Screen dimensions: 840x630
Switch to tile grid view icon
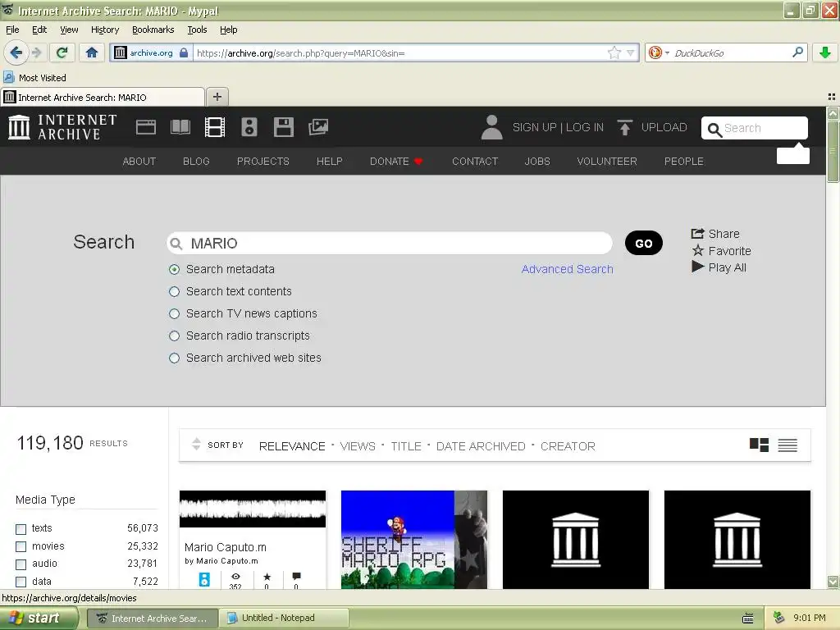tap(759, 445)
